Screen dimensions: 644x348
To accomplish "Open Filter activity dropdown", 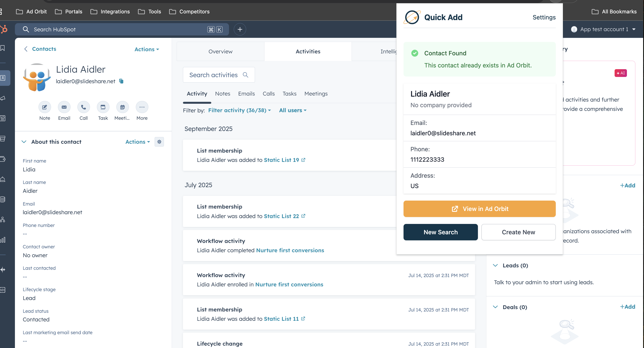I will tap(239, 110).
